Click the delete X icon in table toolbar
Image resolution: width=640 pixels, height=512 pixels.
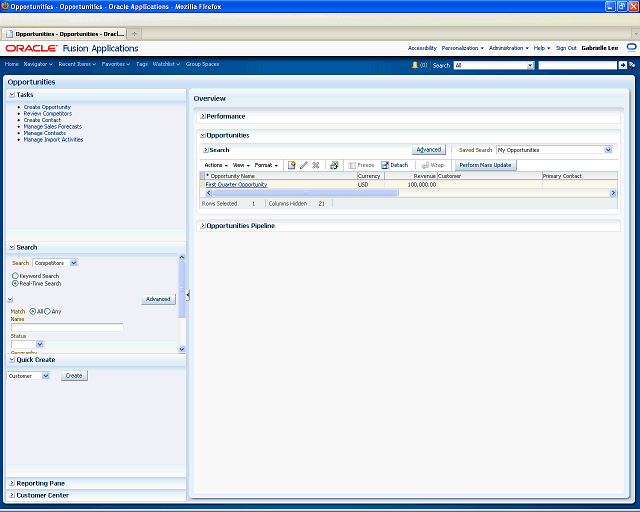pyautogui.click(x=316, y=165)
